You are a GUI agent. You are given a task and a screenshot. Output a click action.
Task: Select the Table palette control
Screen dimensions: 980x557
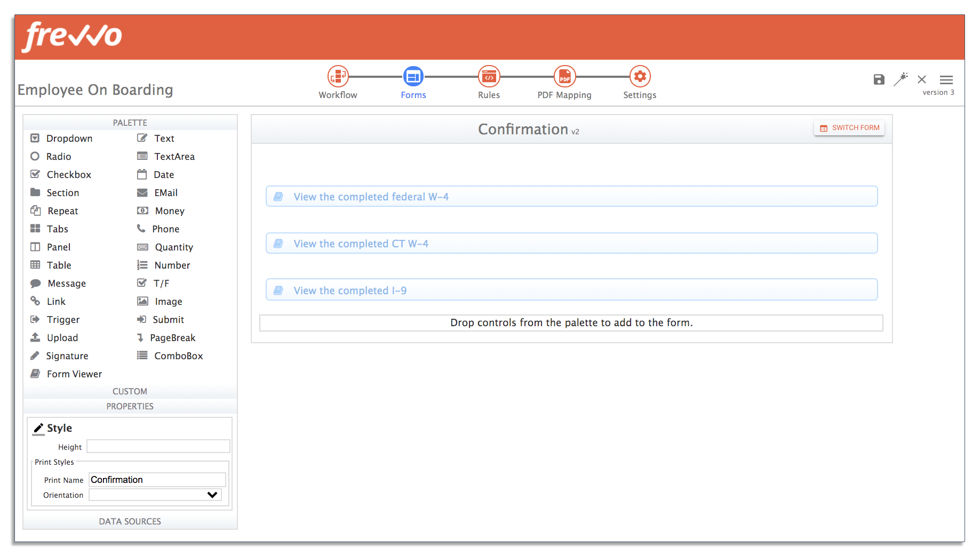click(51, 265)
